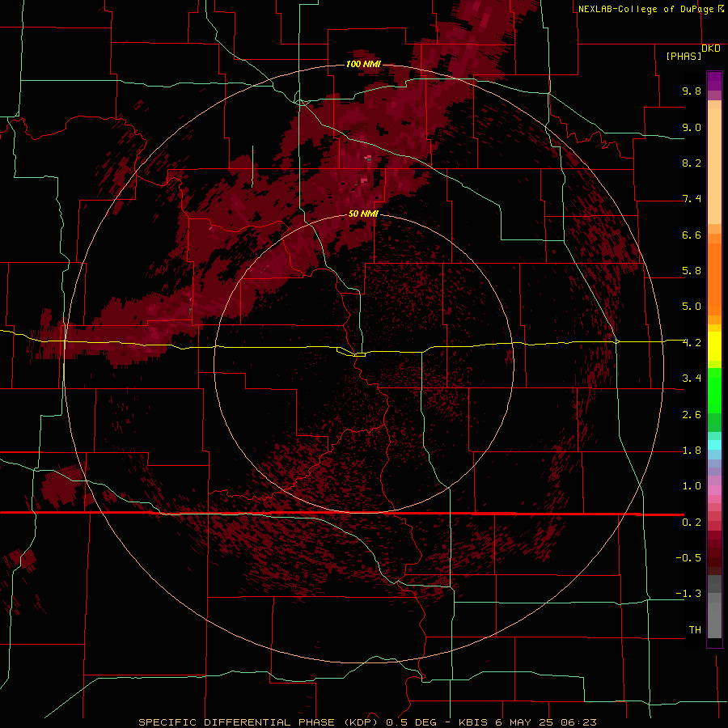The width and height of the screenshot is (728, 728).
Task: Select the -1.3 value on the legend
Action: [688, 594]
